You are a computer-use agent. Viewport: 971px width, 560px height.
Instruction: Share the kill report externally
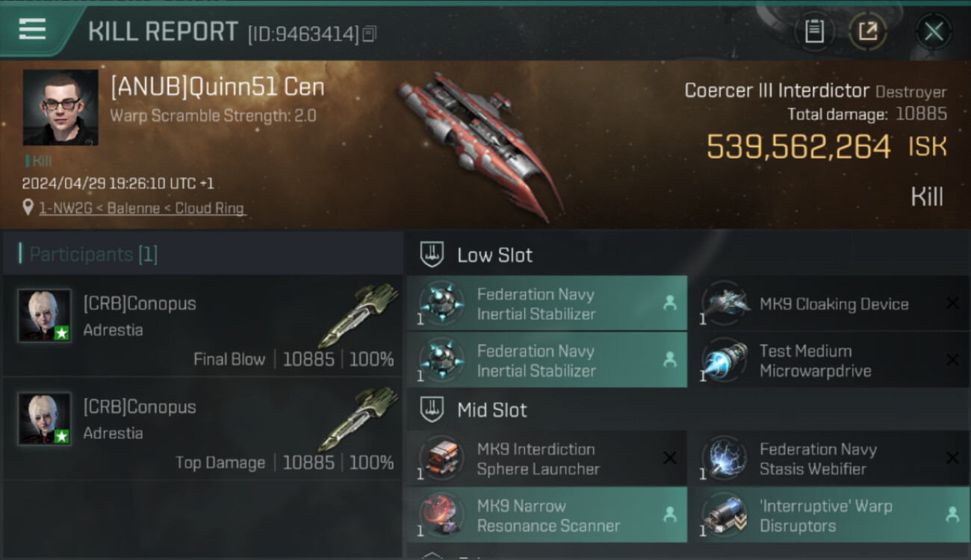tap(867, 31)
